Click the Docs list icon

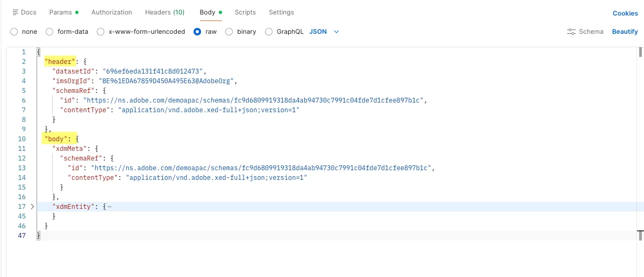tap(16, 12)
